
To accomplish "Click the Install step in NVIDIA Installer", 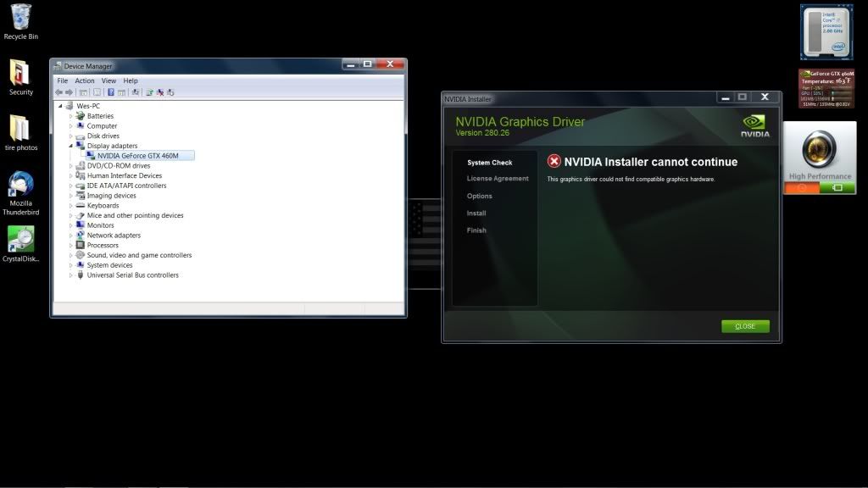I will [476, 213].
